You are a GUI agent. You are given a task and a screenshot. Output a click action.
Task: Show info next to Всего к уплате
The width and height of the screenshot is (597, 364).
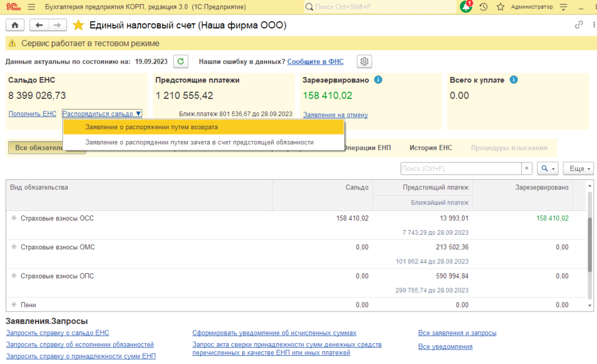point(514,80)
